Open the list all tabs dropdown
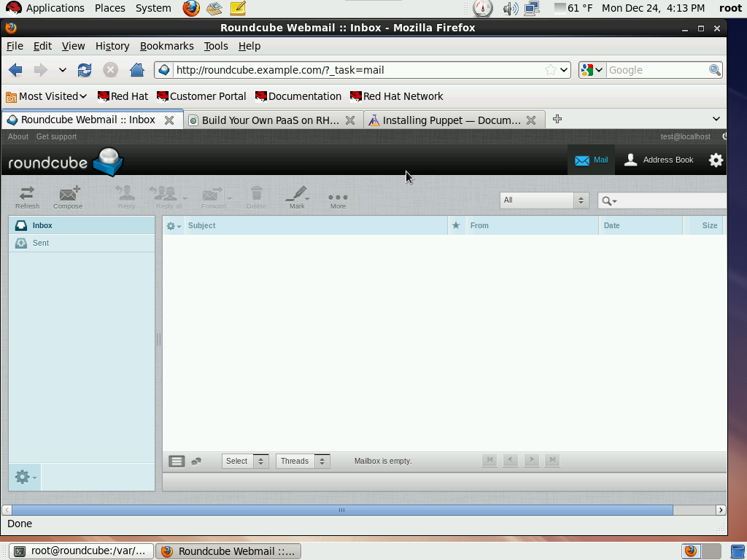 [716, 119]
